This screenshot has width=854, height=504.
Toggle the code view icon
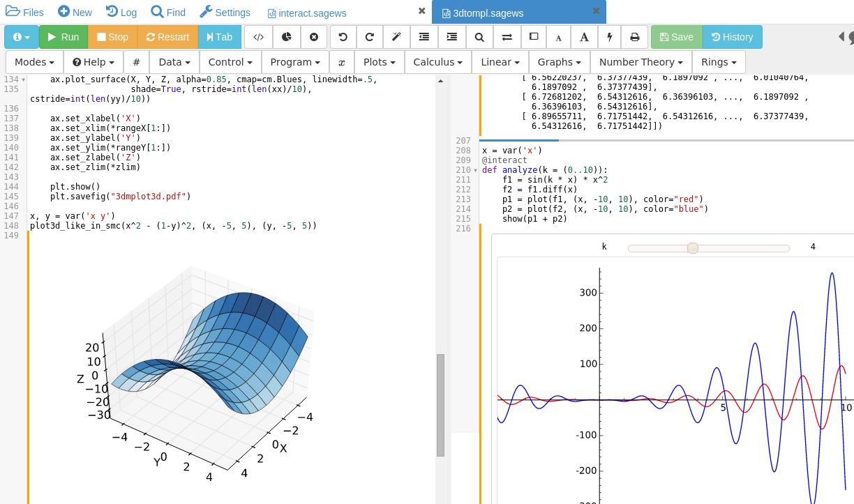click(x=258, y=37)
